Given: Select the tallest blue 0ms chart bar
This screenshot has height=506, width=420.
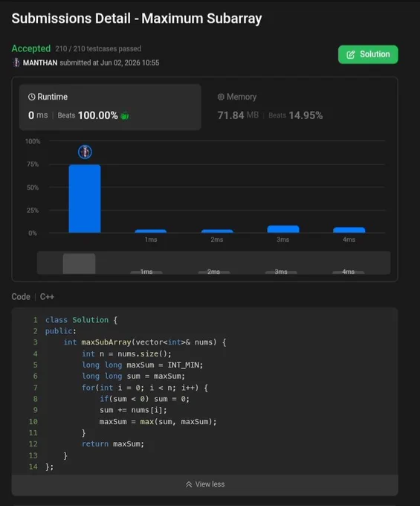Looking at the screenshot, I should point(85,199).
